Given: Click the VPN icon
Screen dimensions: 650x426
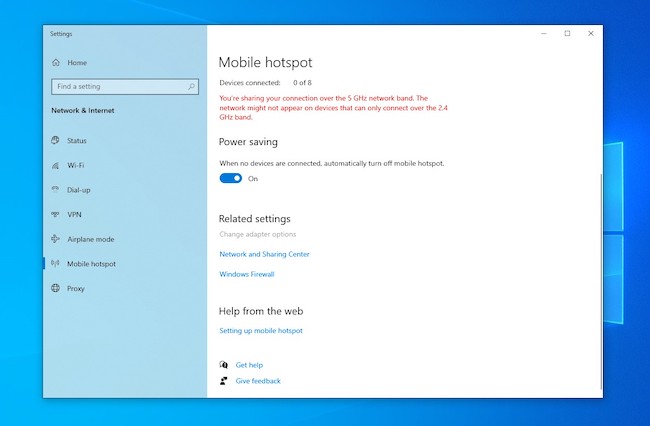Looking at the screenshot, I should point(56,214).
